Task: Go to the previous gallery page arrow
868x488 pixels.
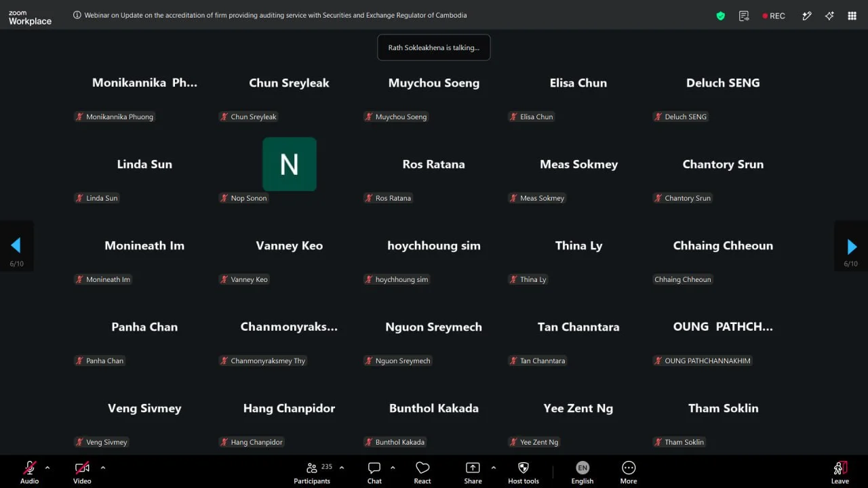Action: point(16,245)
